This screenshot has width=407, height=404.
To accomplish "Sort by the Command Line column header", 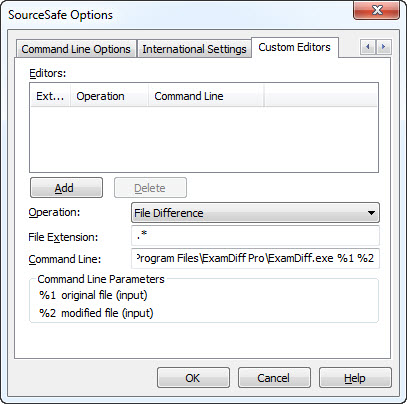I will (x=206, y=96).
